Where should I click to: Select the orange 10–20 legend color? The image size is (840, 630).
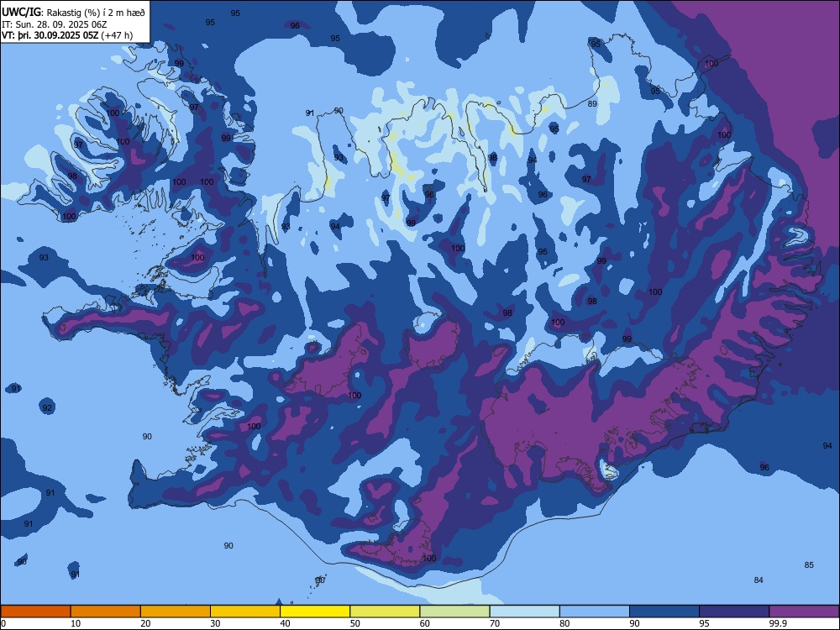click(106, 612)
